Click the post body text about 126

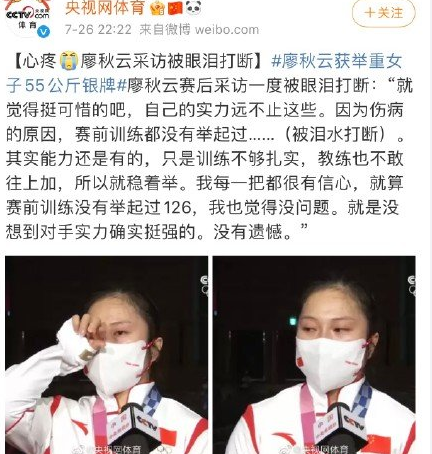pos(203,207)
